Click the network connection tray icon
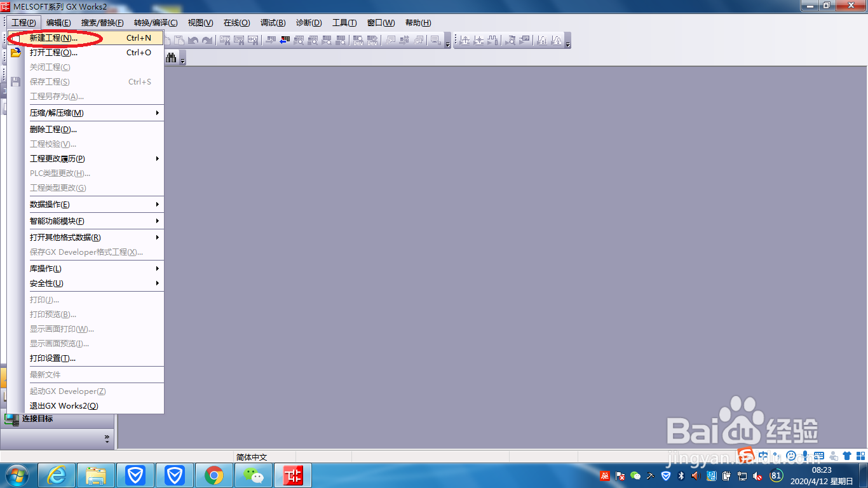868x488 pixels. click(742, 475)
